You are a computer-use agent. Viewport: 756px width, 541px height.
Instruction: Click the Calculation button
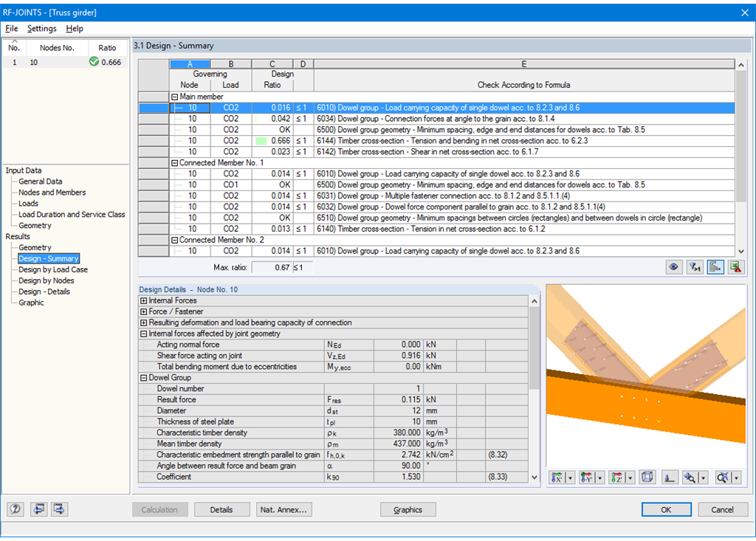click(159, 510)
